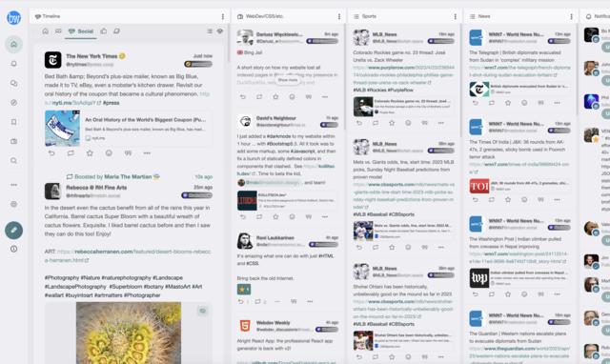Open News column three-dot menu
This screenshot has width=610, height=364.
click(x=571, y=16)
